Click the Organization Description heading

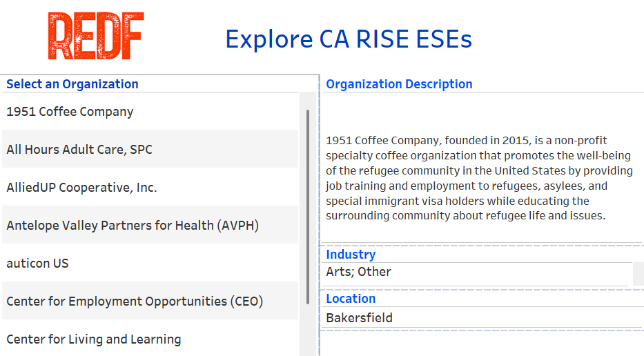pyautogui.click(x=399, y=84)
